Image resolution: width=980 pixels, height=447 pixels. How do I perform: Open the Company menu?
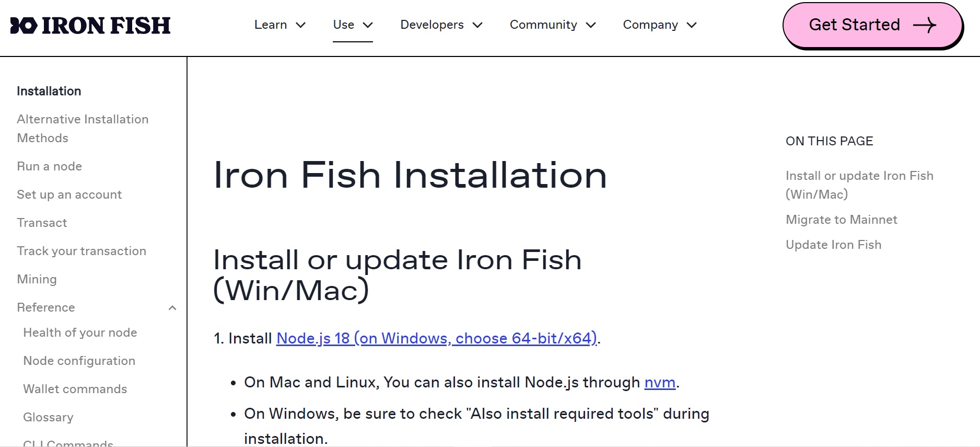coord(659,25)
